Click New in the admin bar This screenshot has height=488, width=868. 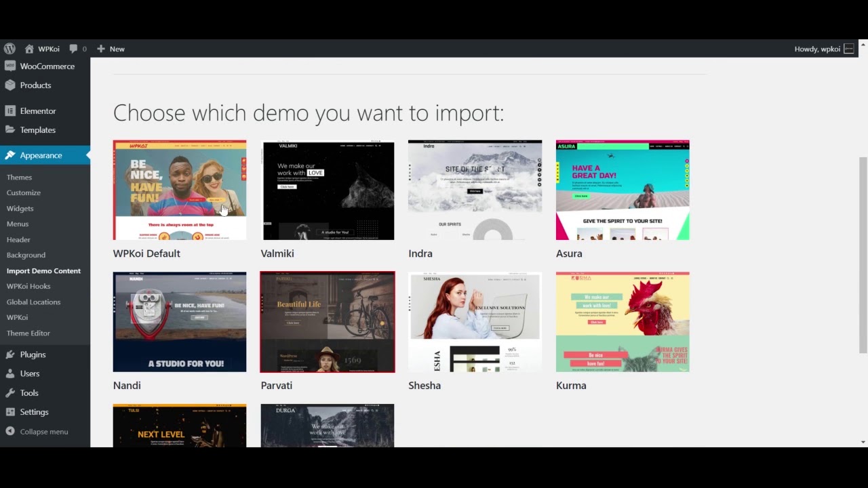click(x=117, y=49)
